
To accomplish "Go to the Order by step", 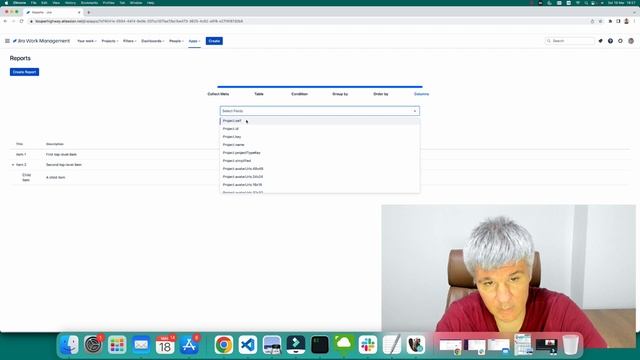I will click(x=381, y=94).
